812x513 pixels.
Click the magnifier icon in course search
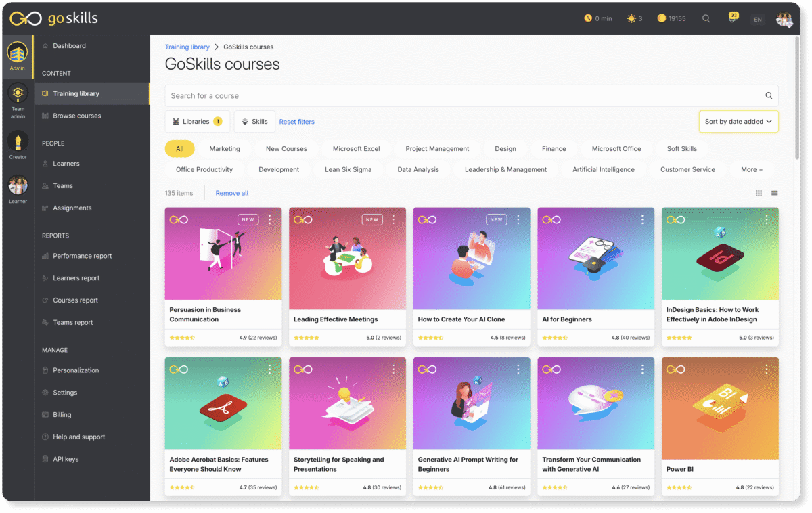coord(769,95)
